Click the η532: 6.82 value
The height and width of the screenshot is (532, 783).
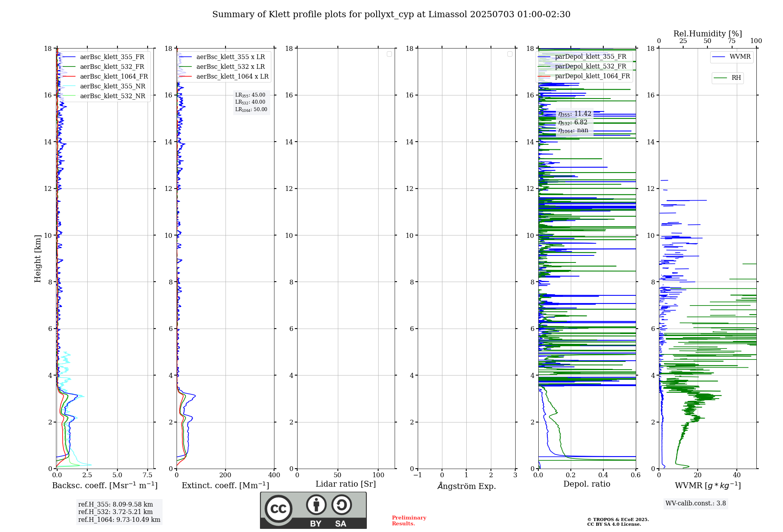pos(573,122)
